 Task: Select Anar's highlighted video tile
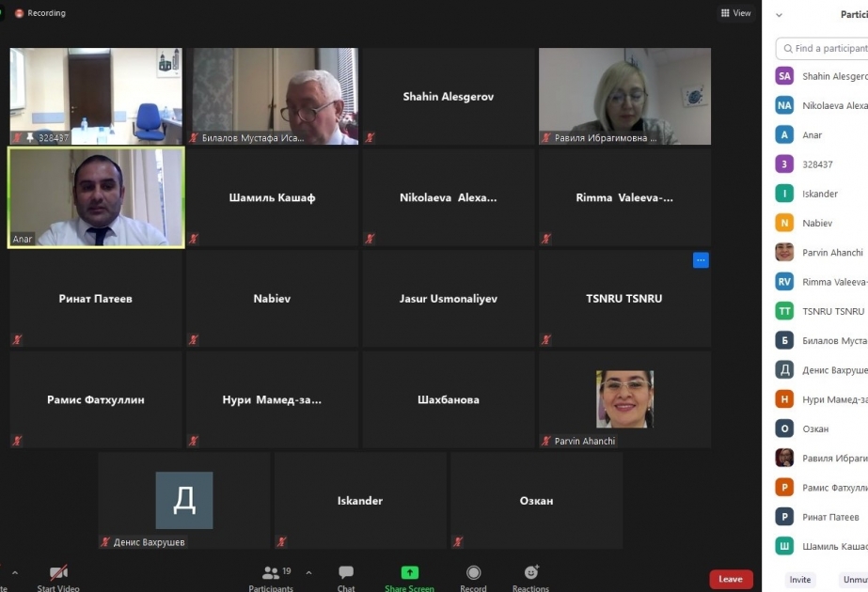[x=96, y=197]
